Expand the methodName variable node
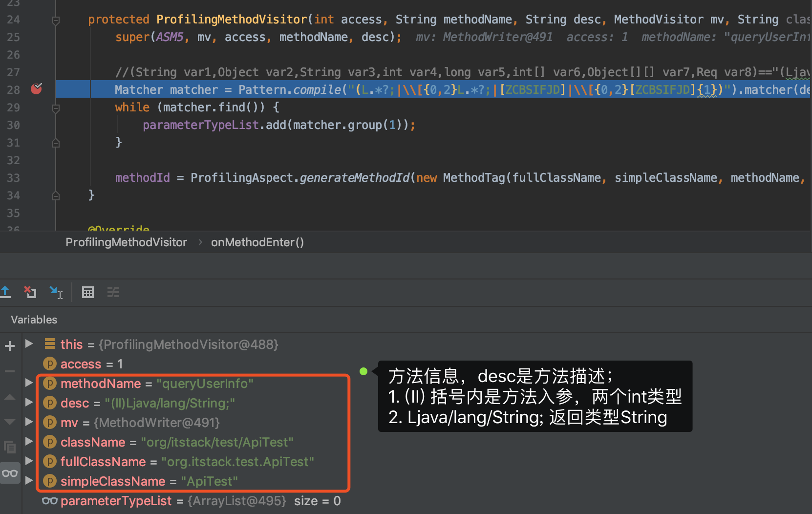 29,383
